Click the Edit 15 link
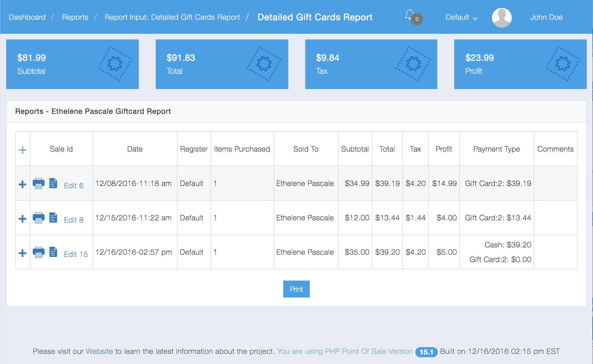593x364 pixels. pyautogui.click(x=76, y=254)
